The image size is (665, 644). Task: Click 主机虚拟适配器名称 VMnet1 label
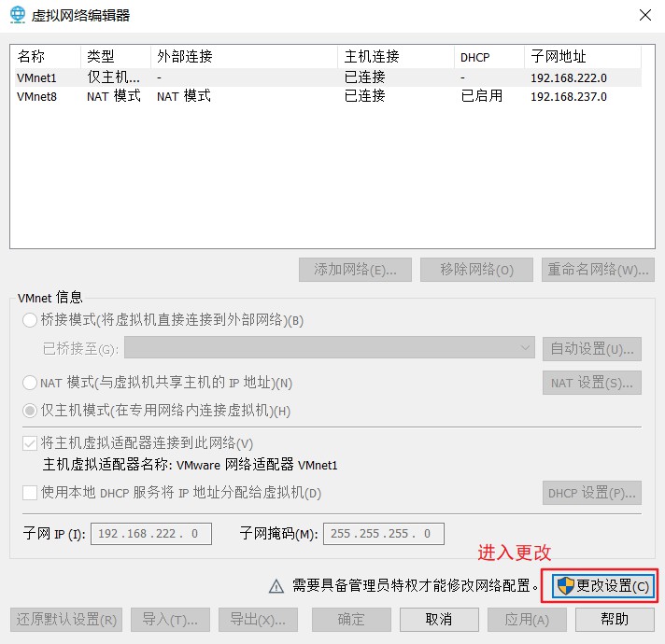point(190,465)
